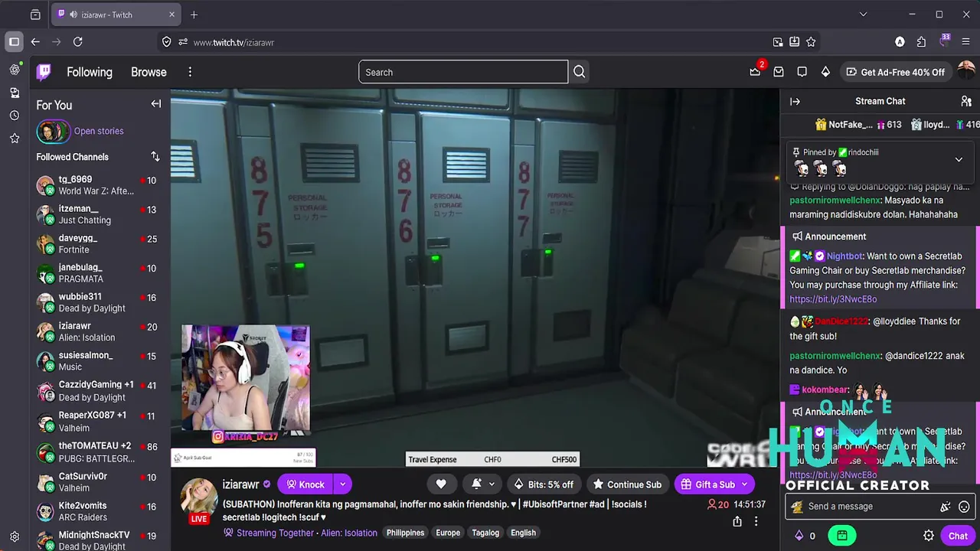Open the emote picker smiley icon

point(964,506)
